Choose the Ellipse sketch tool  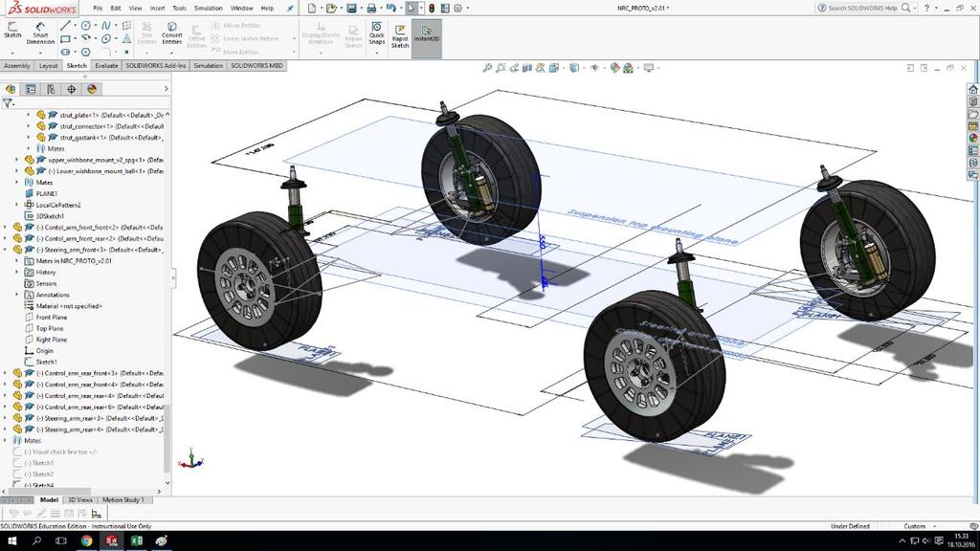pos(106,38)
